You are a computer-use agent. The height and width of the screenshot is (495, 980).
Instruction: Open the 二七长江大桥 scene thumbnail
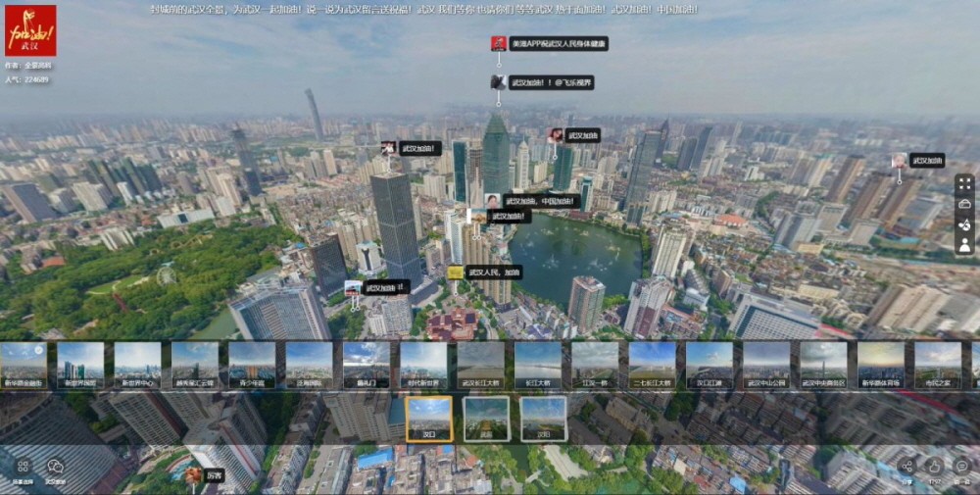pyautogui.click(x=652, y=365)
